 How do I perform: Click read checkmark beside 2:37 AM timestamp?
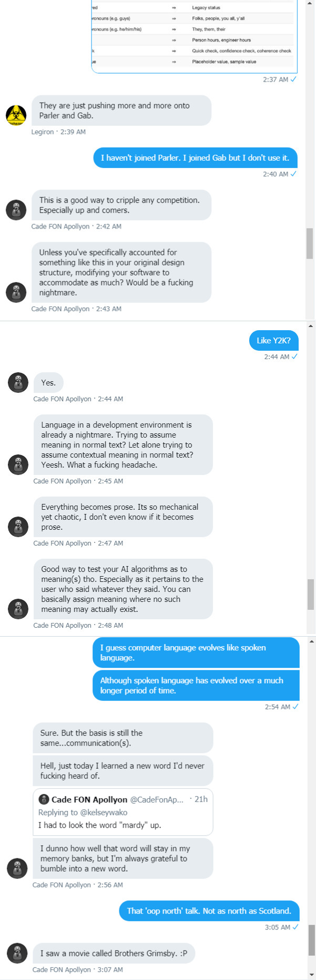pos(293,80)
